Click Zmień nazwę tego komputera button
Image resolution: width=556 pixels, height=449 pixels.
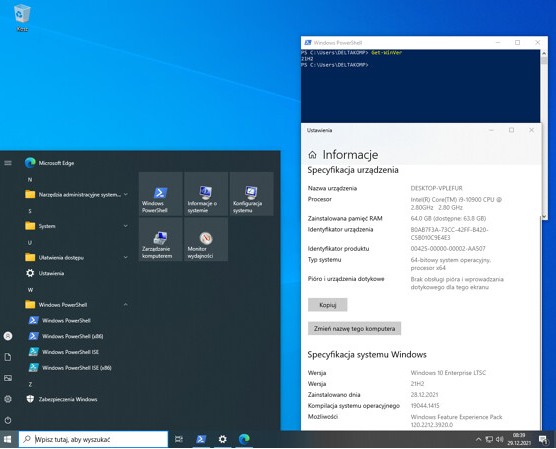point(354,329)
